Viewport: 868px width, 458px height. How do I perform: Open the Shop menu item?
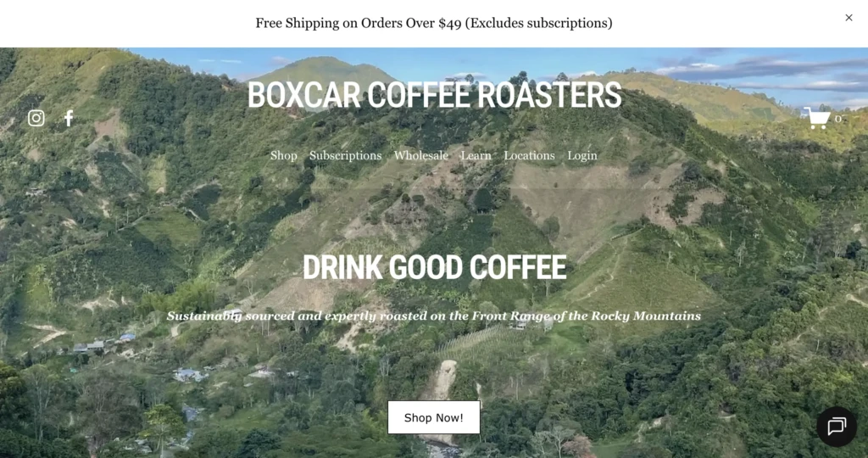(283, 155)
